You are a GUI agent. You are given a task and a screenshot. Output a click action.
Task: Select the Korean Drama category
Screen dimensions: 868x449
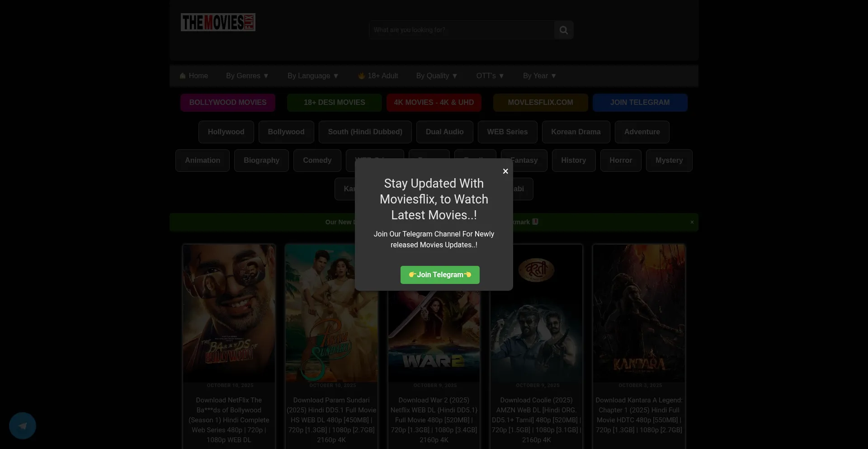576,132
